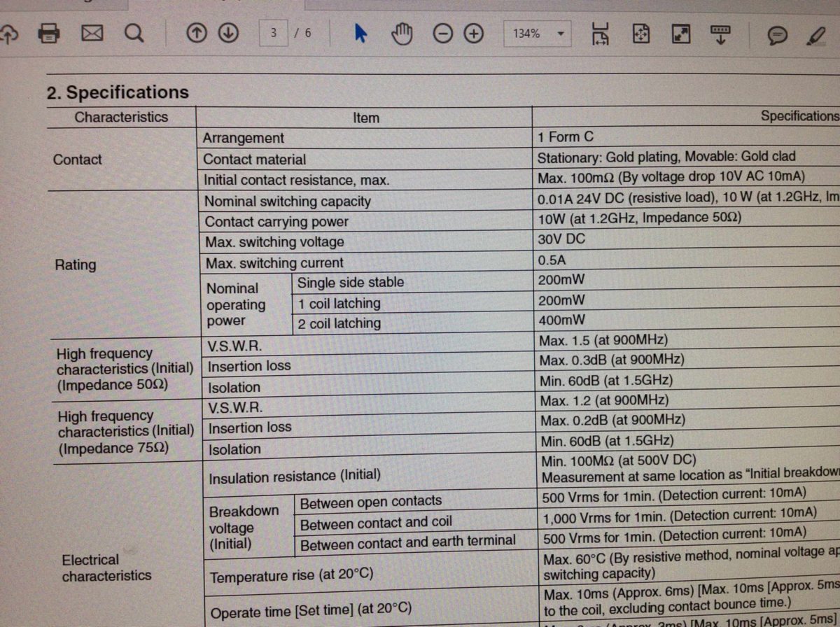Viewport: 840px width, 627px height.
Task: Click the 'Nominal operating power' label
Action: pyautogui.click(x=236, y=304)
